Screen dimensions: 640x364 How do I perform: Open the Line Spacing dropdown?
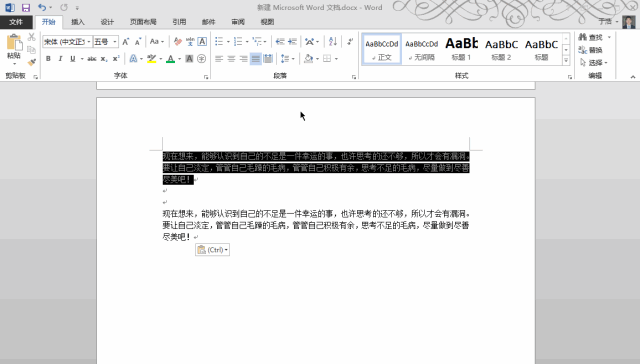pyautogui.click(x=288, y=59)
